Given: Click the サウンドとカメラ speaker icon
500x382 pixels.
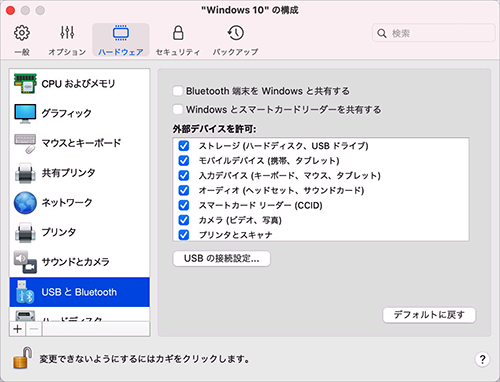Looking at the screenshot, I should (x=25, y=262).
